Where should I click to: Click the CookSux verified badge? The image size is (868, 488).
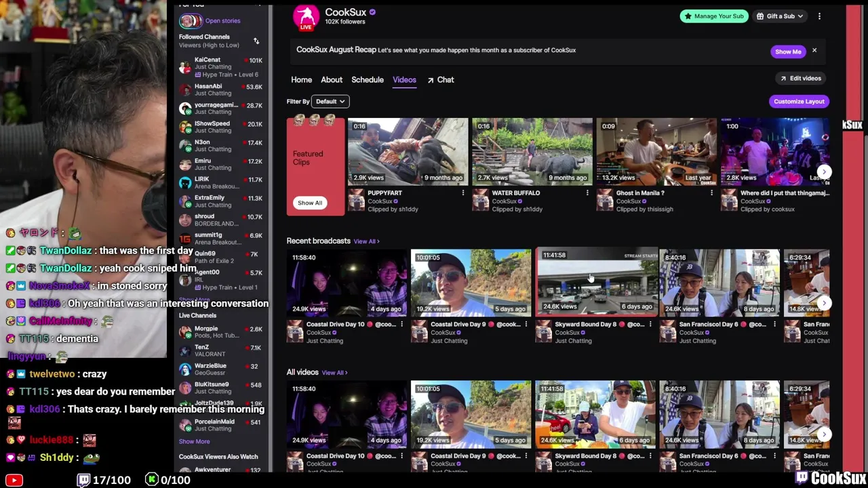[x=372, y=12]
